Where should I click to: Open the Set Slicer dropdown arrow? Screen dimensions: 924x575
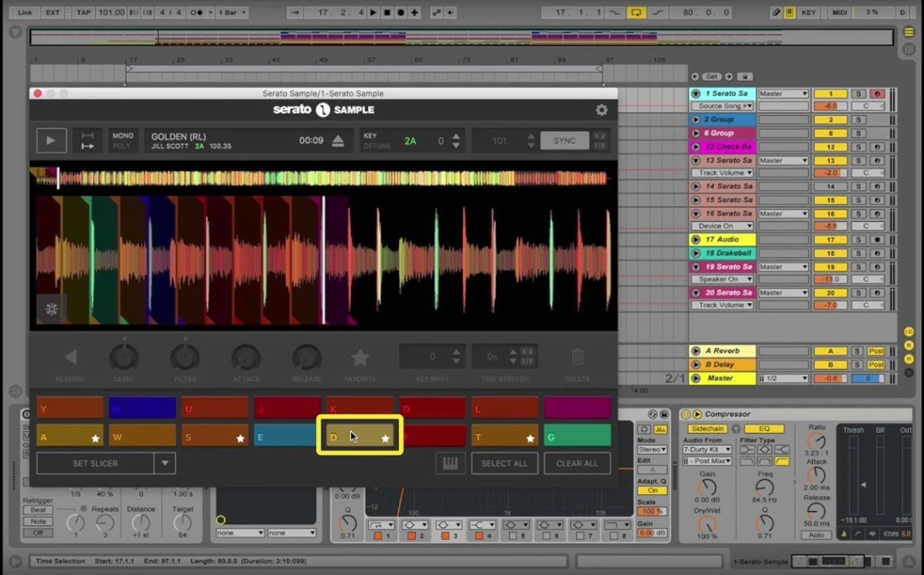click(x=165, y=463)
